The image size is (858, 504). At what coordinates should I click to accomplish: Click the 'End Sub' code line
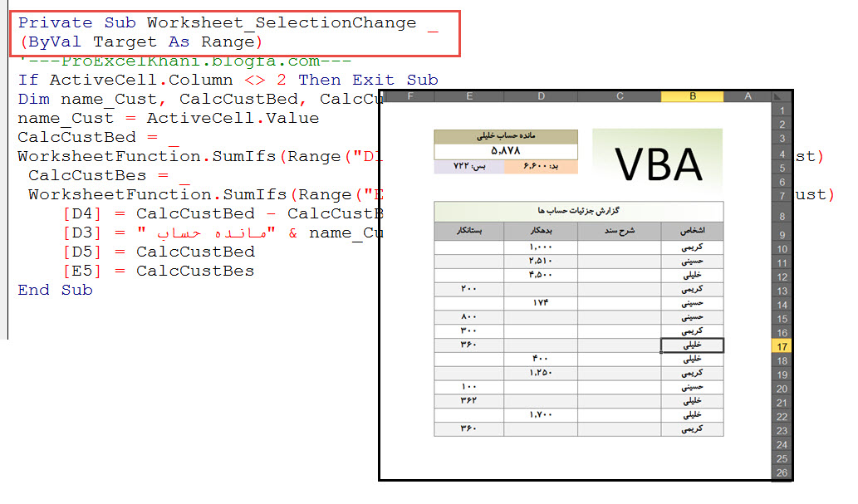(56, 290)
